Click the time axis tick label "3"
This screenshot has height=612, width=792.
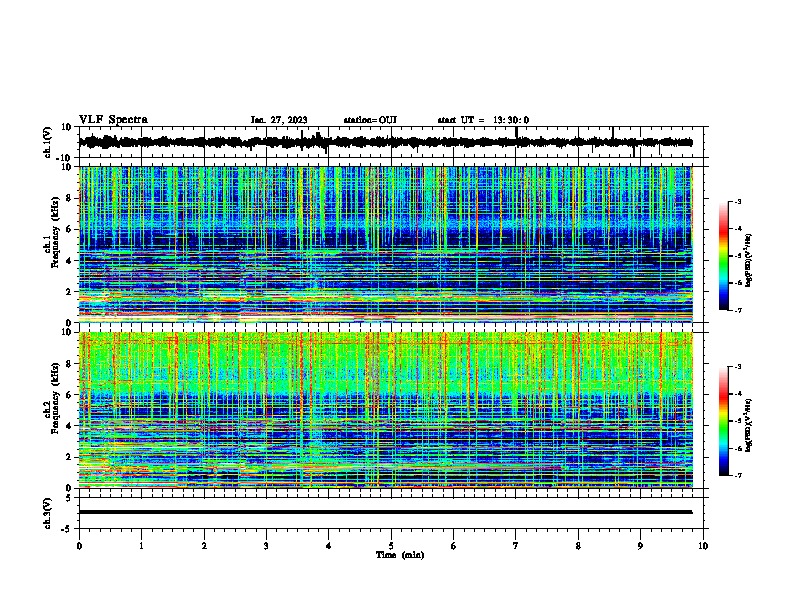[x=266, y=546]
